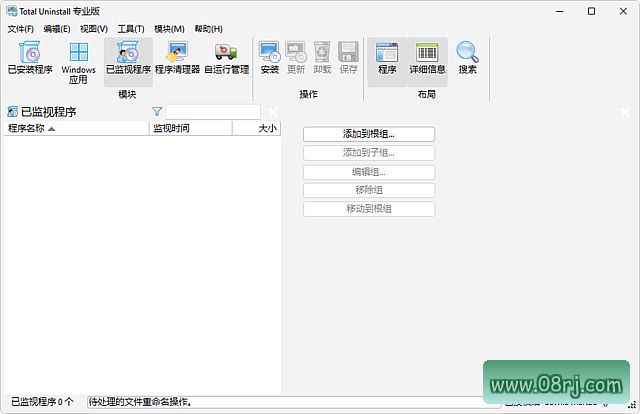Maximize the Total Uninstall window

pos(591,11)
